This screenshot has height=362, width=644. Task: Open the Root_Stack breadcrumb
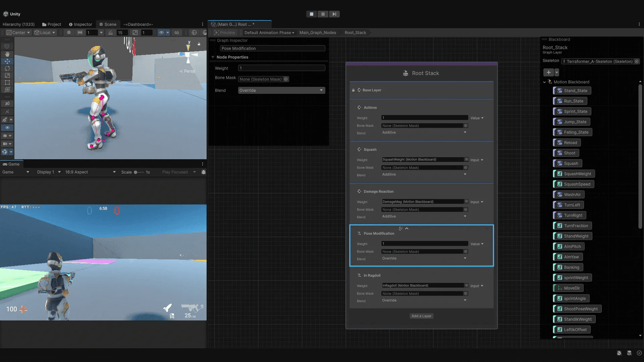click(355, 33)
